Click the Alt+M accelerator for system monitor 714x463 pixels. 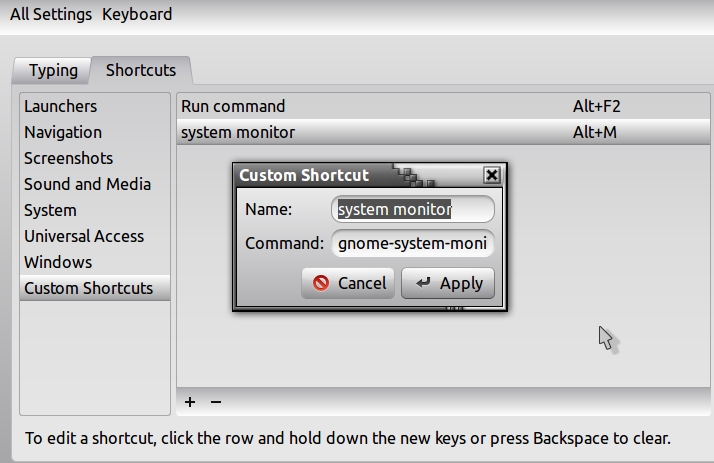(594, 132)
